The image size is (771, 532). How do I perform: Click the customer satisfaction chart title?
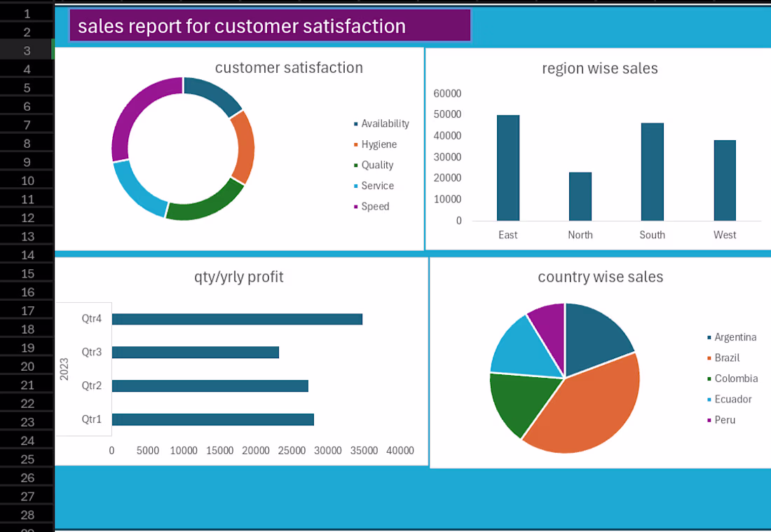[x=289, y=67]
